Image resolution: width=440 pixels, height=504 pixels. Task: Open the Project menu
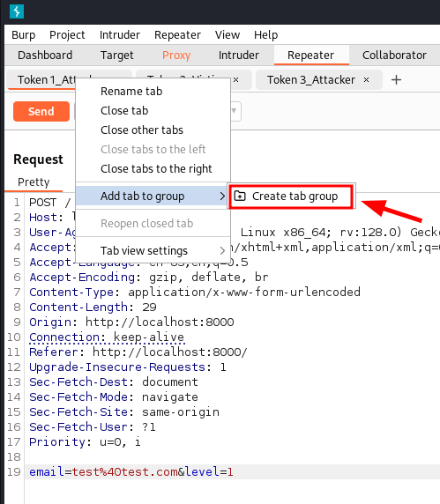pyautogui.click(x=67, y=34)
